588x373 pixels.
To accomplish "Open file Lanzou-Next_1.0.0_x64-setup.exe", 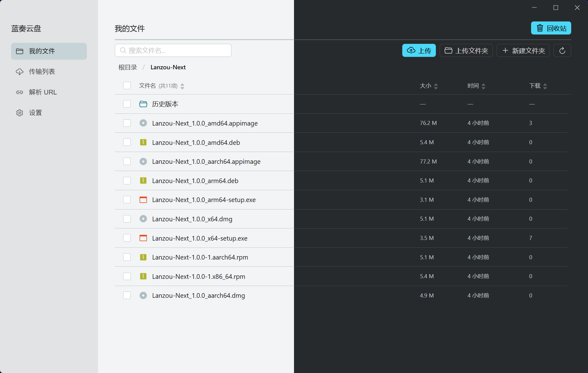I will [x=200, y=238].
